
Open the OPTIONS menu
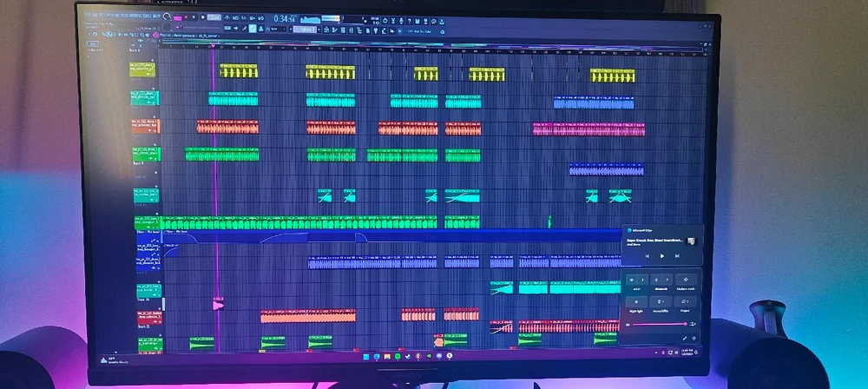click(135, 16)
